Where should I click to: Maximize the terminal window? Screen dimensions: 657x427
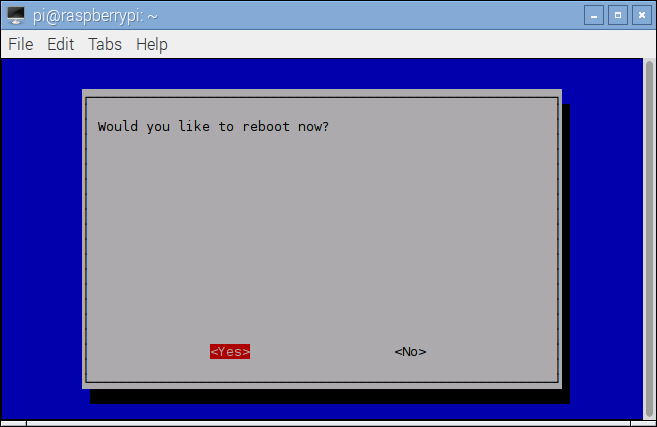click(618, 16)
